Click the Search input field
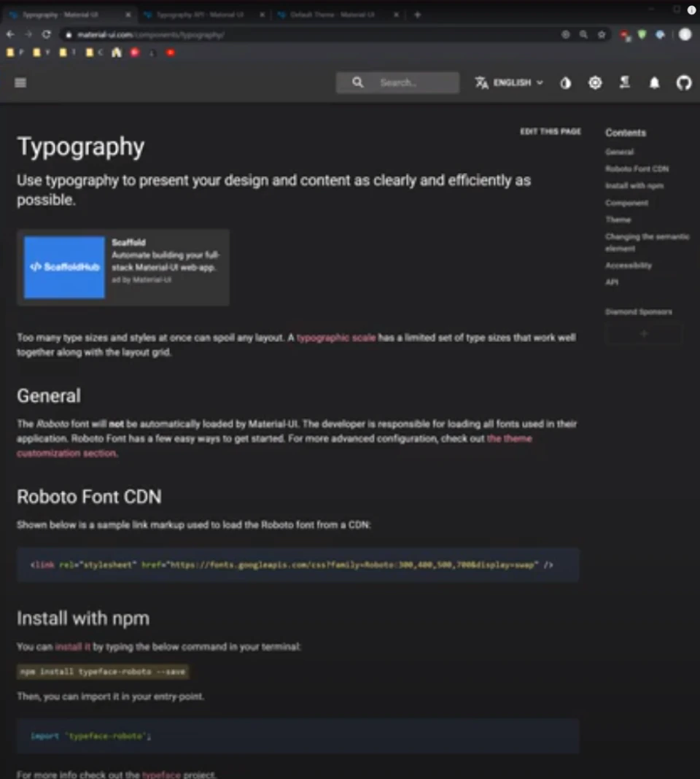The width and height of the screenshot is (700, 779). point(397,82)
